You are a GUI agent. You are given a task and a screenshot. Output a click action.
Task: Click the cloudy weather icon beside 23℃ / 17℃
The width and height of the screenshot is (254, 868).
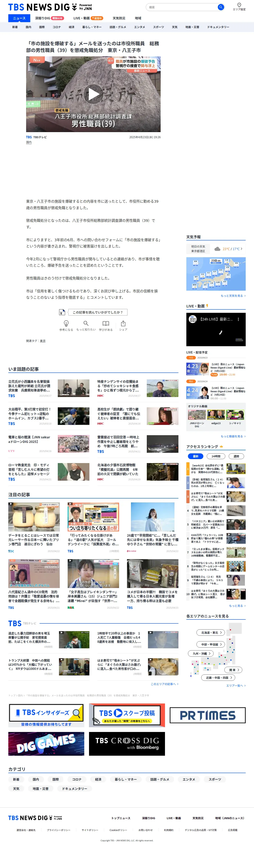[217, 249]
